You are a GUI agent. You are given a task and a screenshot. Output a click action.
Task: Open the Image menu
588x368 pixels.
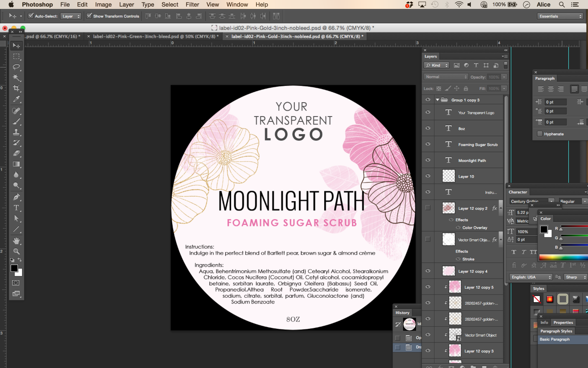click(103, 5)
